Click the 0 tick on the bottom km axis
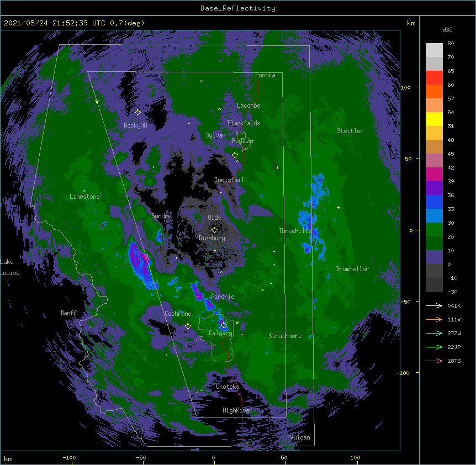This screenshot has width=476, height=465. [213, 458]
